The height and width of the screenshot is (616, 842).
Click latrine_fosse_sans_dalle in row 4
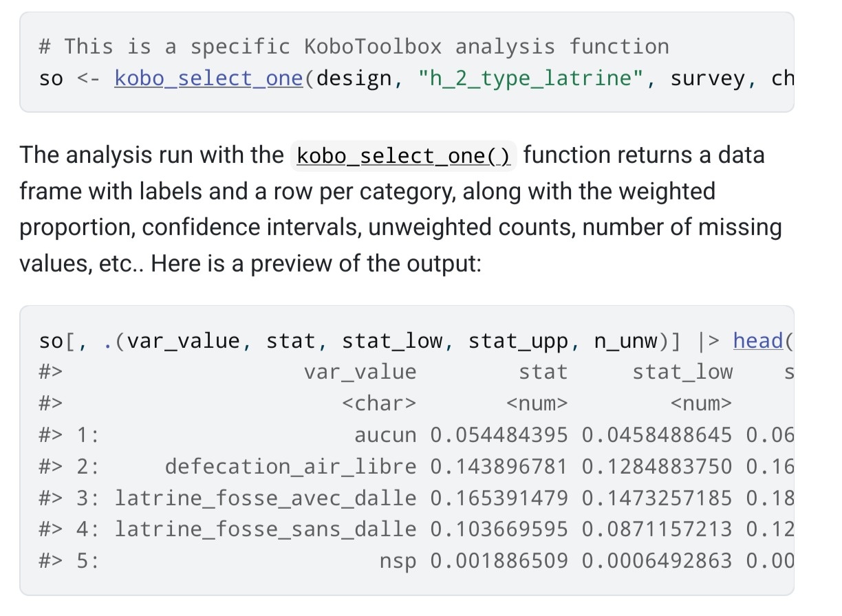pos(266,529)
